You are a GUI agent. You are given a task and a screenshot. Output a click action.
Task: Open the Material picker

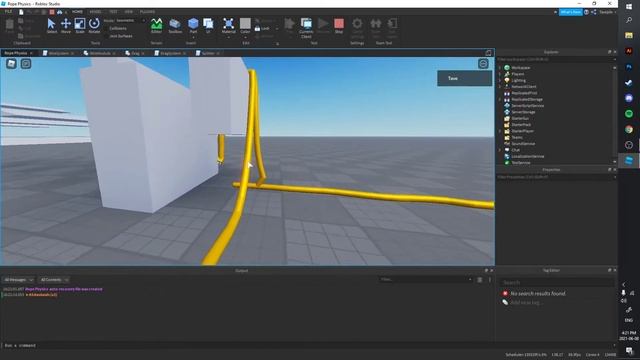pos(229,26)
